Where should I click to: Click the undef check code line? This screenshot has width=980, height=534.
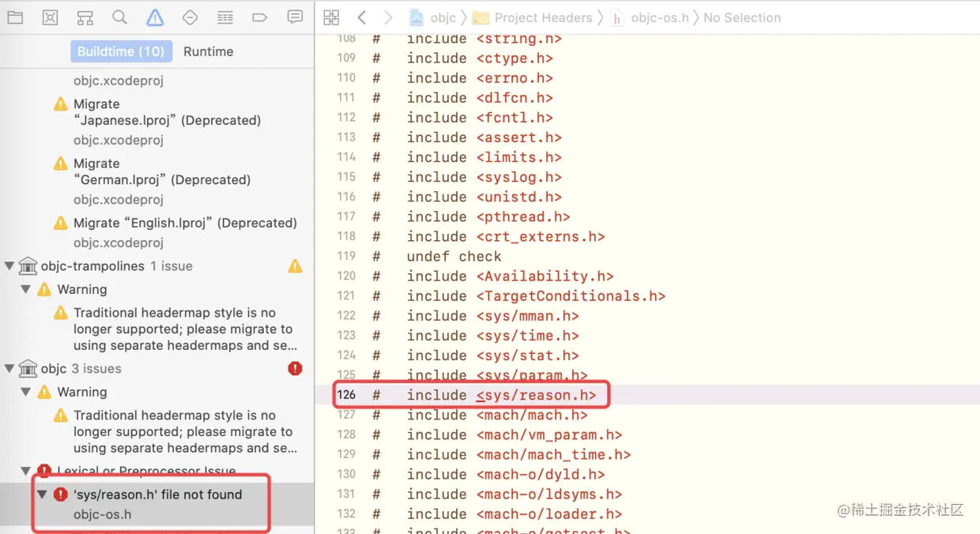tap(437, 256)
